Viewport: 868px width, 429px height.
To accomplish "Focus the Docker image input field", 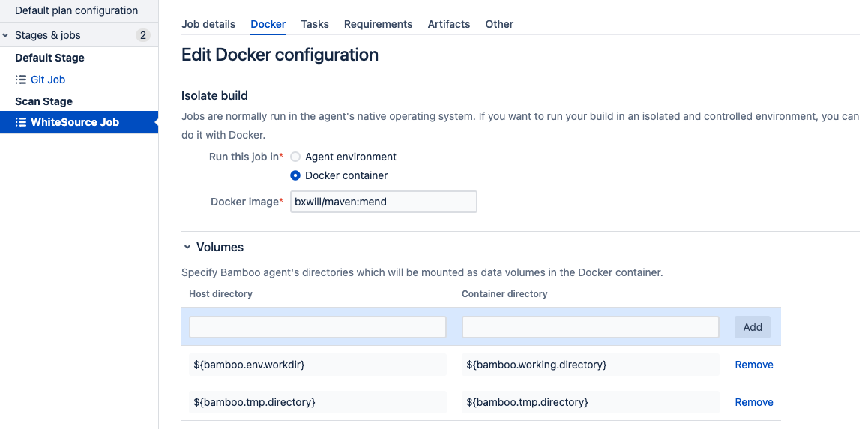I will 384,202.
